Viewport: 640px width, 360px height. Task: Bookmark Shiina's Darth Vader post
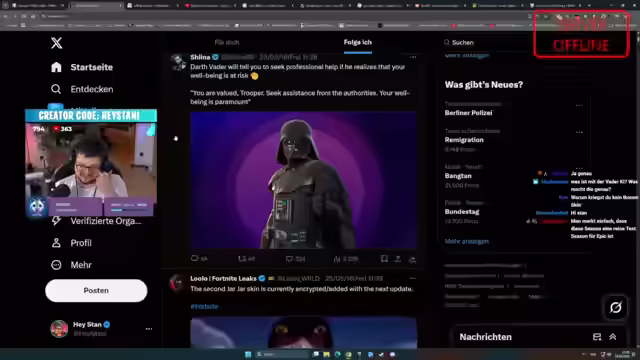pyautogui.click(x=384, y=258)
